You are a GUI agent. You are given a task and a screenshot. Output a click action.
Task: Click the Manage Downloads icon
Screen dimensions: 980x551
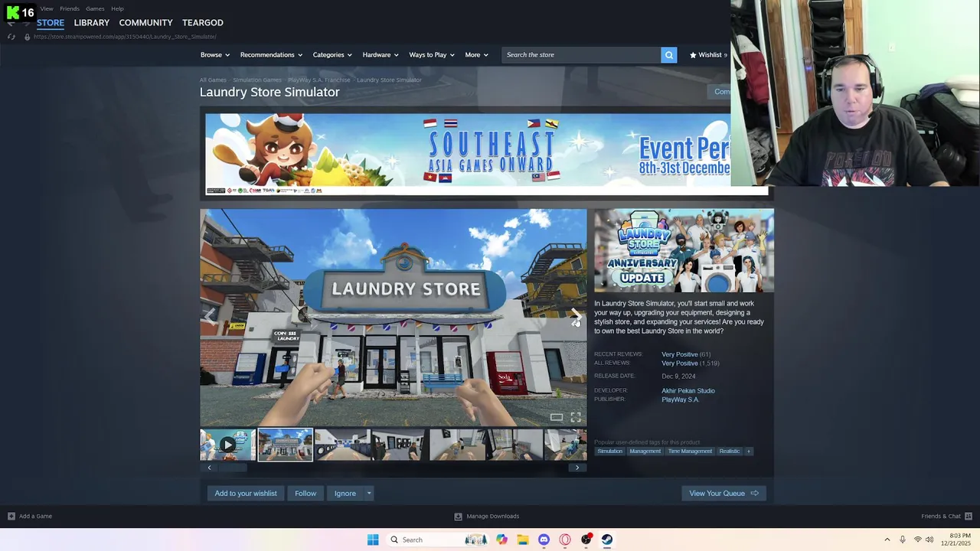coord(458,517)
